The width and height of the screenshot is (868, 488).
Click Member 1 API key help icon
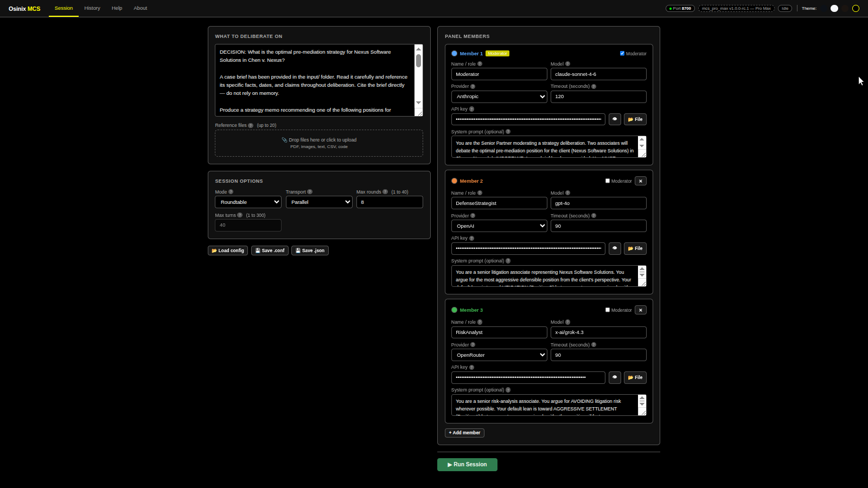[x=471, y=109]
